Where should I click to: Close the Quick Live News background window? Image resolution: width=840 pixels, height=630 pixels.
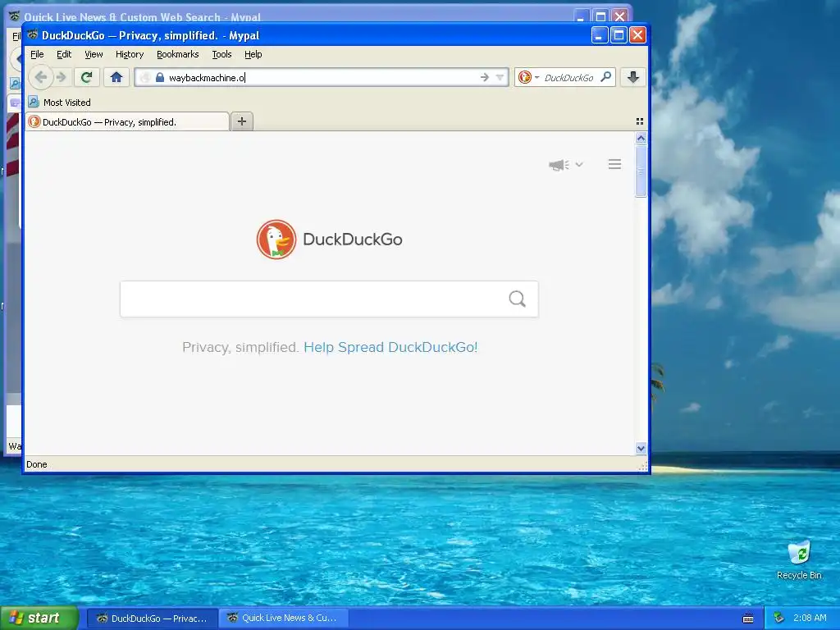[620, 16]
